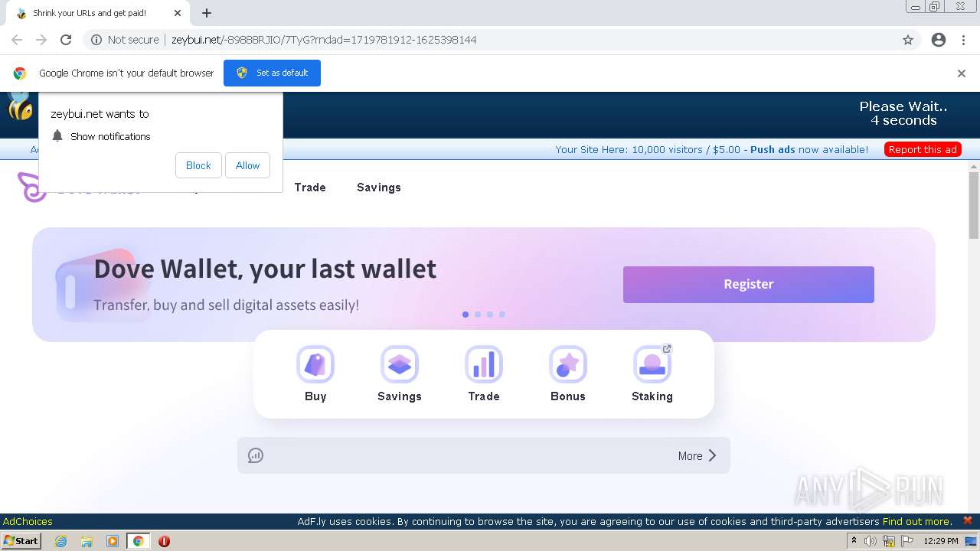The width and height of the screenshot is (980, 551).
Task: Open the red Opera taskbar icon
Action: pos(164,541)
